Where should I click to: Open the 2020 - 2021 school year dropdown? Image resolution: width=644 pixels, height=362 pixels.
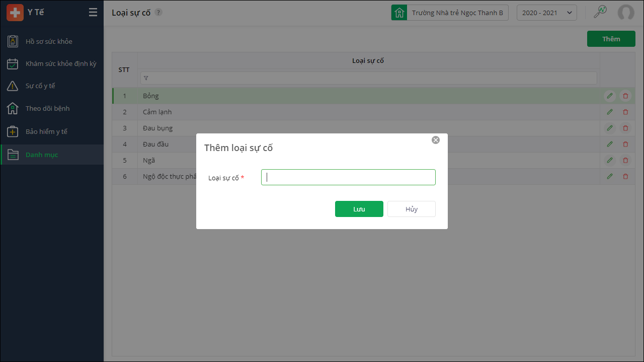(x=546, y=13)
